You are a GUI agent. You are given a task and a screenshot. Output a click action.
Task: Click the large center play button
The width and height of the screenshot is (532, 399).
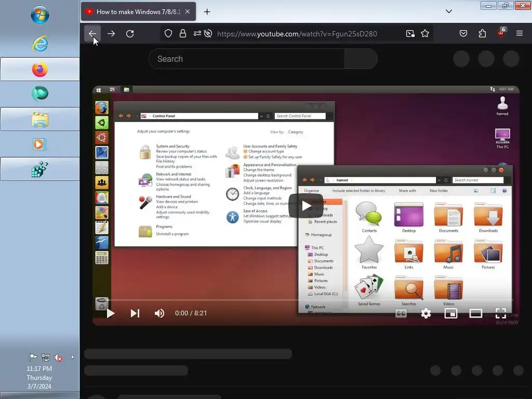pos(305,206)
